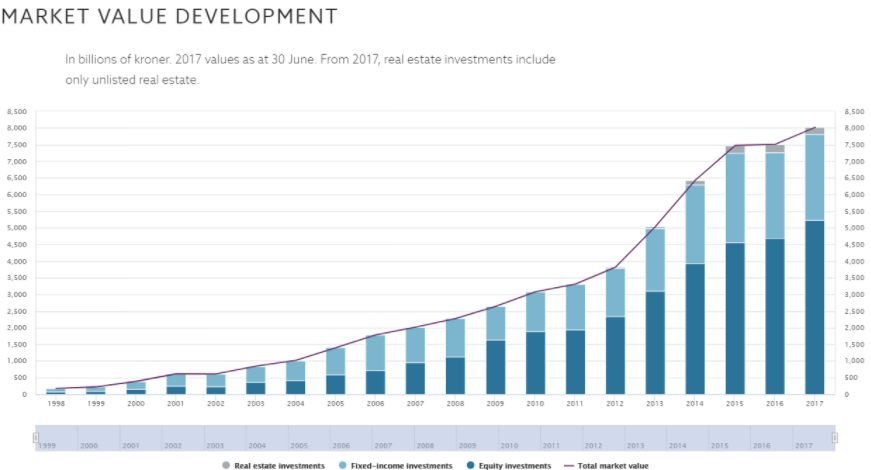This screenshot has width=871, height=470.
Task: Select the 2015 gray real estate bar segment
Action: pos(735,150)
